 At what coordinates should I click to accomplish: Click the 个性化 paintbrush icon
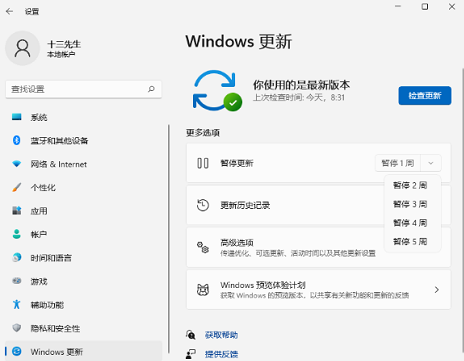[17, 187]
